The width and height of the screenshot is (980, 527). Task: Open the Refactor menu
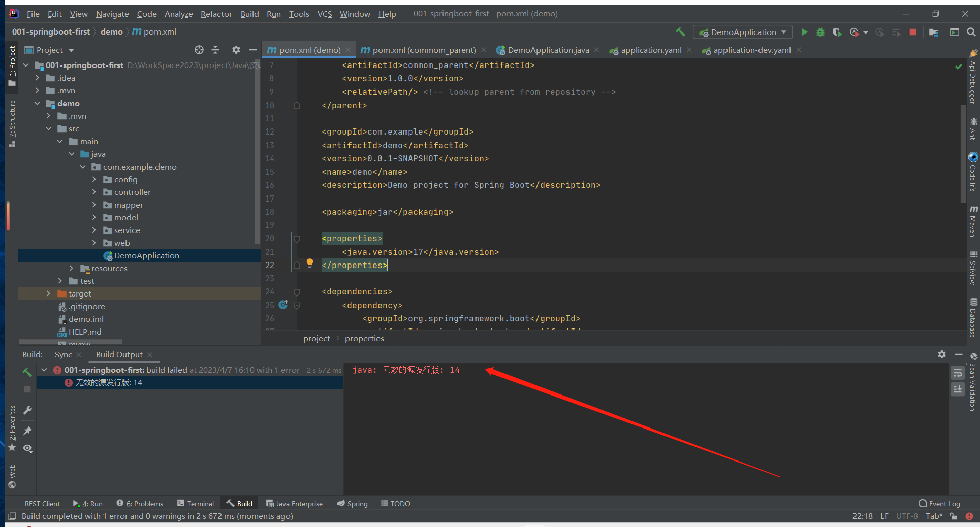(216, 14)
